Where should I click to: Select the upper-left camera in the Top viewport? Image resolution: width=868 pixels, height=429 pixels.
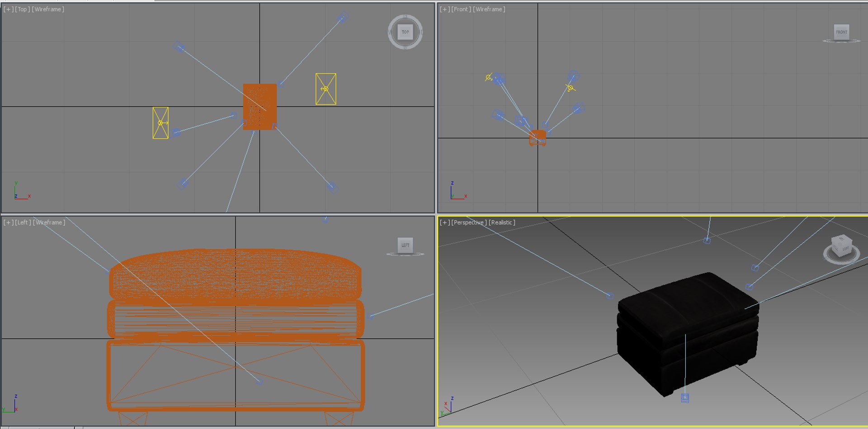tap(179, 47)
